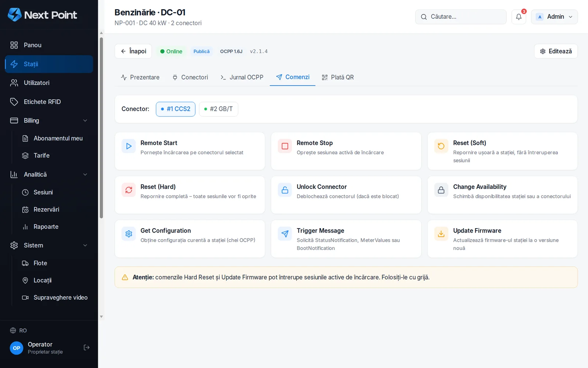Click the Unlock Connector open padlock icon

(285, 190)
